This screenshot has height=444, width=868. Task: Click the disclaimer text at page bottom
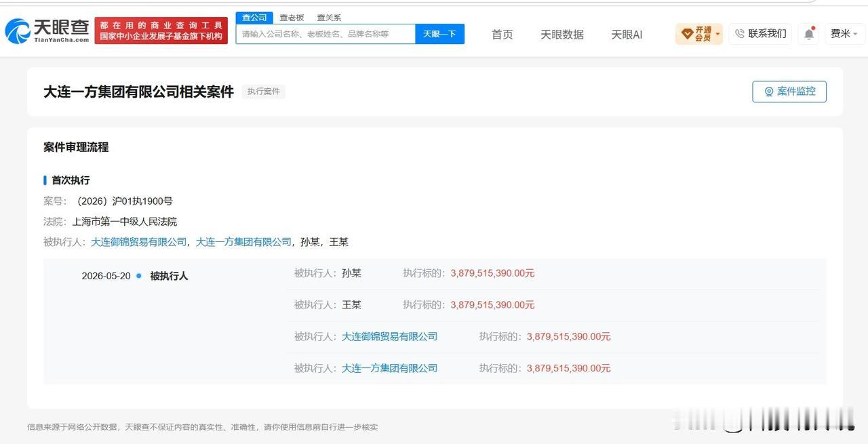(203, 427)
